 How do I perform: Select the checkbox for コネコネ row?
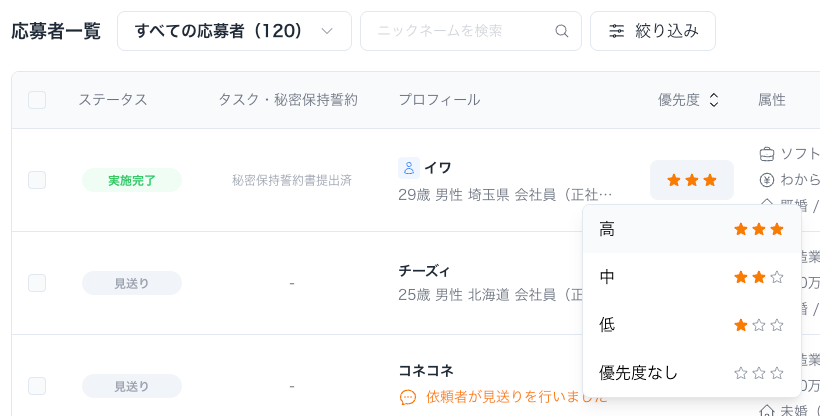37,386
